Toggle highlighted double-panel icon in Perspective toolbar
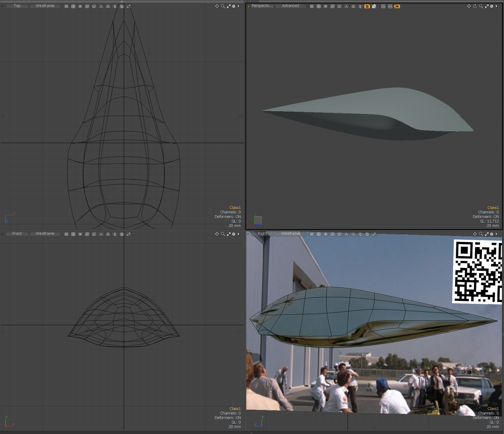This screenshot has height=434, width=504. click(x=367, y=6)
